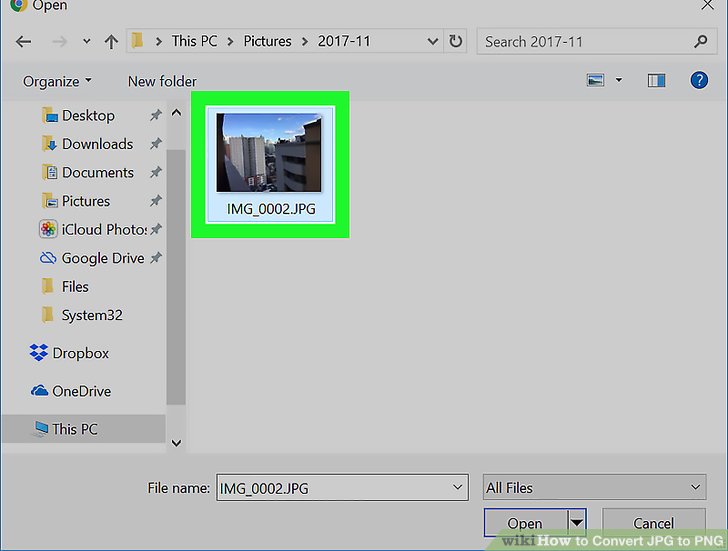Click the Open button
Screen dimensions: 728x551
click(525, 523)
